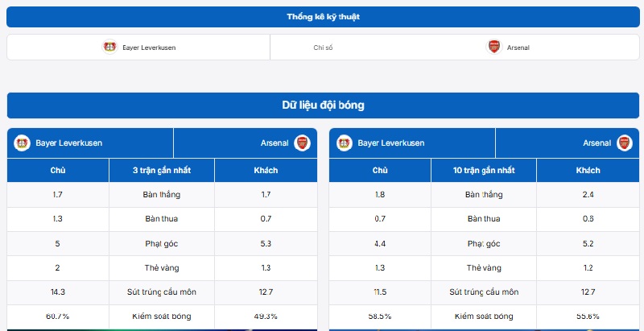Click home Bàn thua value 1.3

(x=57, y=219)
